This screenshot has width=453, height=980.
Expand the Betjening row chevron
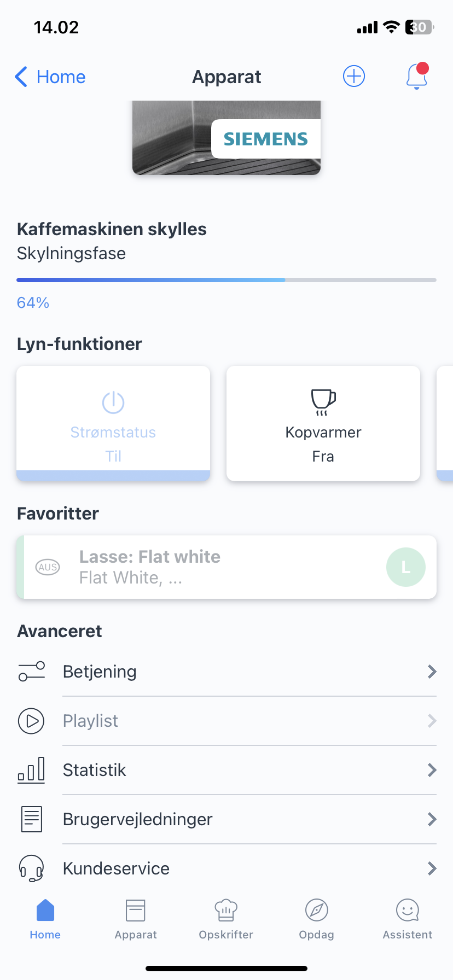pyautogui.click(x=432, y=672)
